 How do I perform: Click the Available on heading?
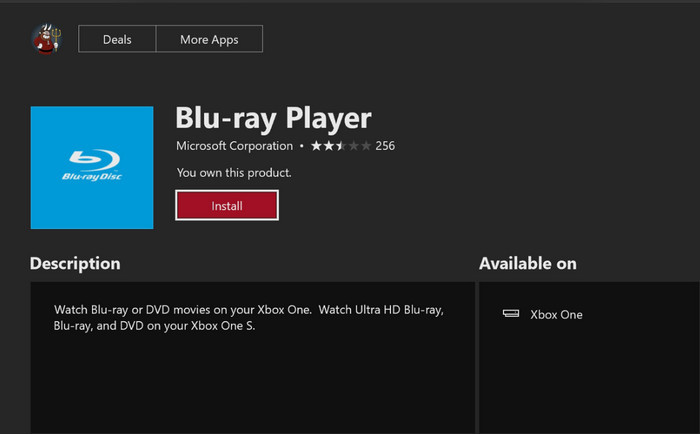point(528,263)
